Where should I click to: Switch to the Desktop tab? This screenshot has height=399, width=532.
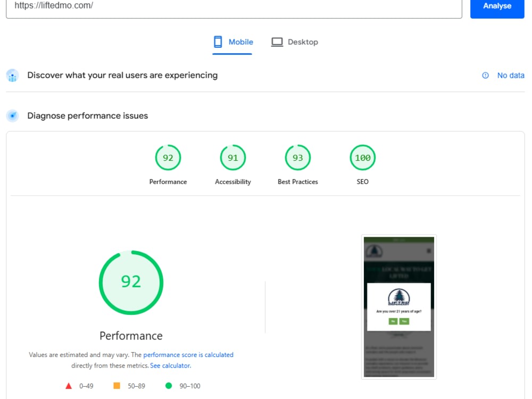[x=295, y=42]
